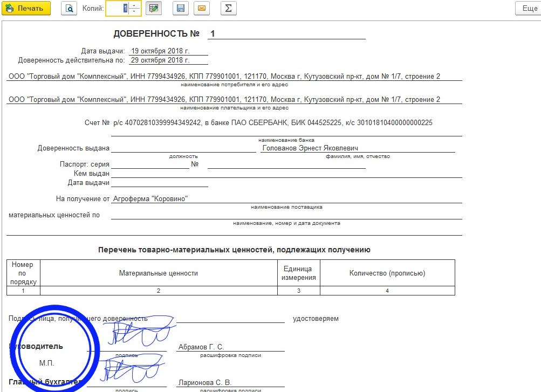This screenshot has width=541, height=392.
Task: Click the name 'Голованов Эрнест Яковлевич'
Action: tap(310, 148)
